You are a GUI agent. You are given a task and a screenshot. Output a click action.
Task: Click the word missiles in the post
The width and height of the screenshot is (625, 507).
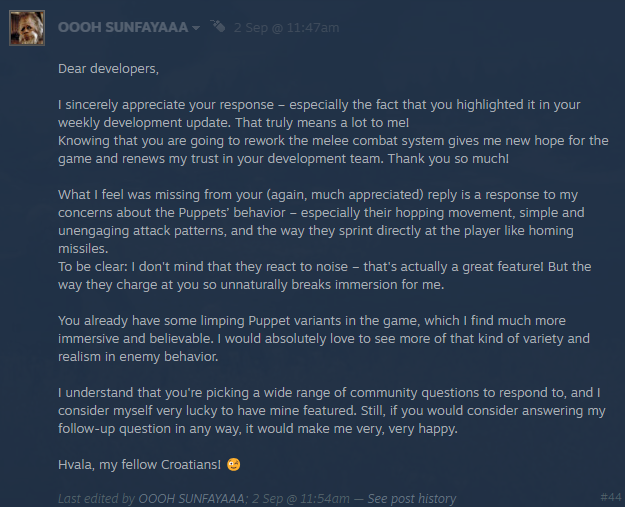click(83, 249)
